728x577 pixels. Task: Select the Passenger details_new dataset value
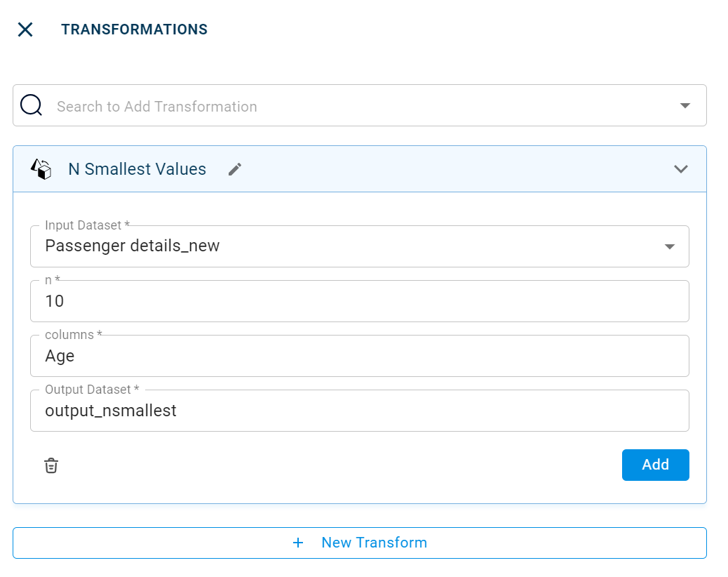(x=133, y=246)
